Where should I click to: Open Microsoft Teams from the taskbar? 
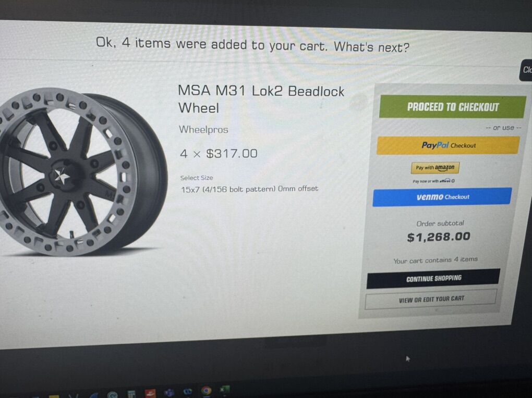pos(169,393)
